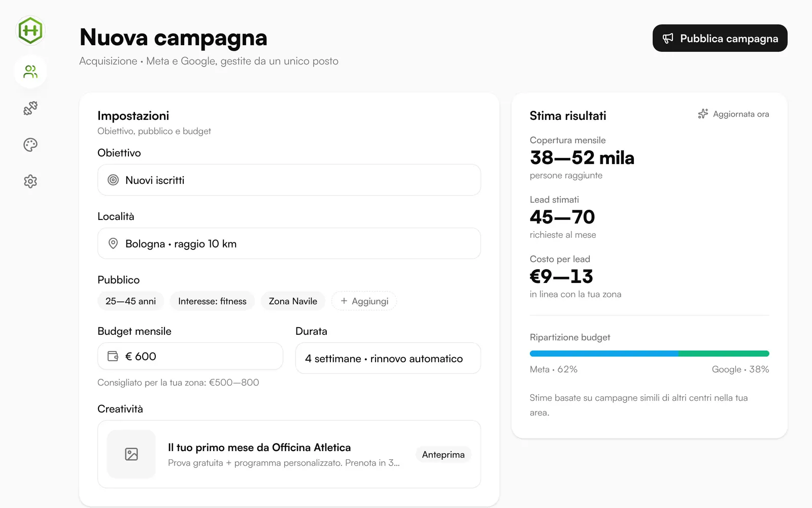Open the Obiettivo Nuovi iscritti selector
The image size is (812, 508).
pos(289,180)
